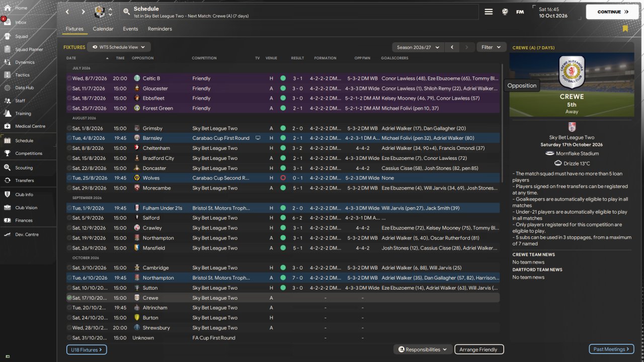Open Squad Planner in the sidebar

(x=29, y=49)
